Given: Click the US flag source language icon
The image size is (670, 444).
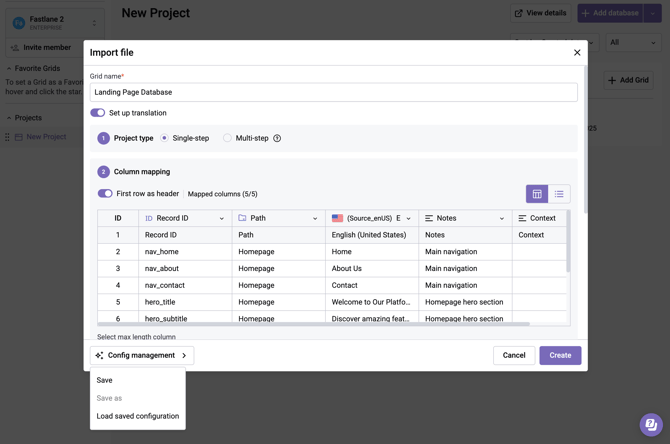Looking at the screenshot, I should (x=337, y=218).
